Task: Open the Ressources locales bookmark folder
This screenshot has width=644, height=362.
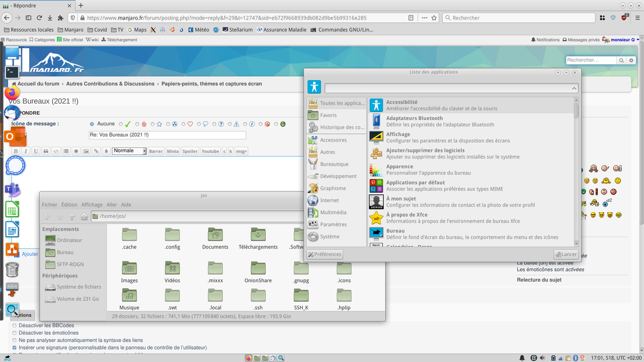Action: [28, 30]
